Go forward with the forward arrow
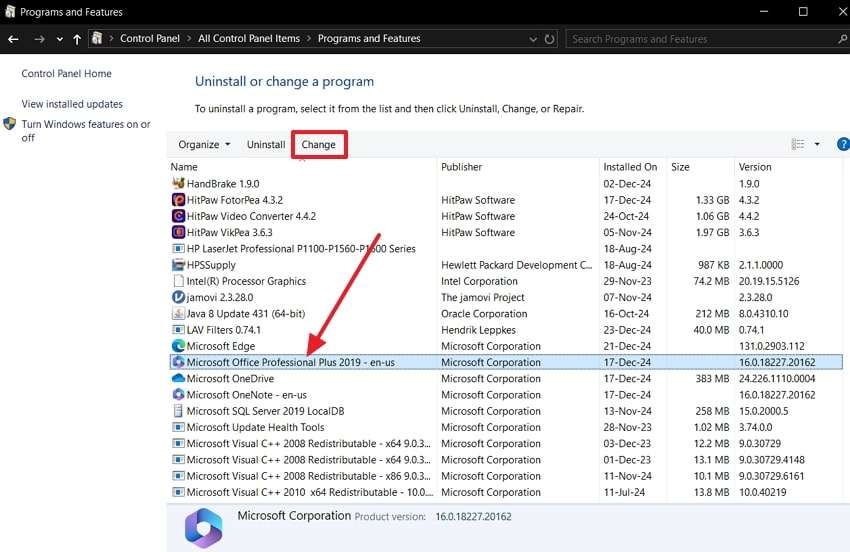850x552 pixels. [39, 39]
